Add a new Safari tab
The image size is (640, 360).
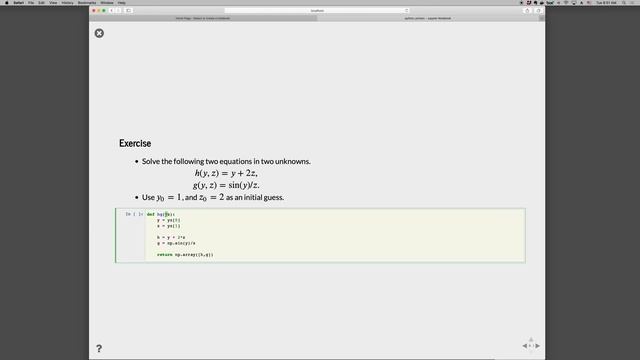(x=542, y=18)
